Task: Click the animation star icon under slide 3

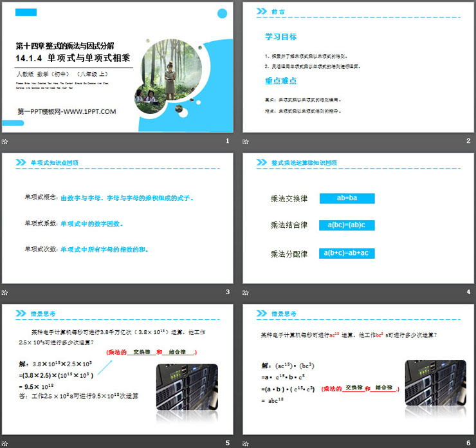Action: 6,292
